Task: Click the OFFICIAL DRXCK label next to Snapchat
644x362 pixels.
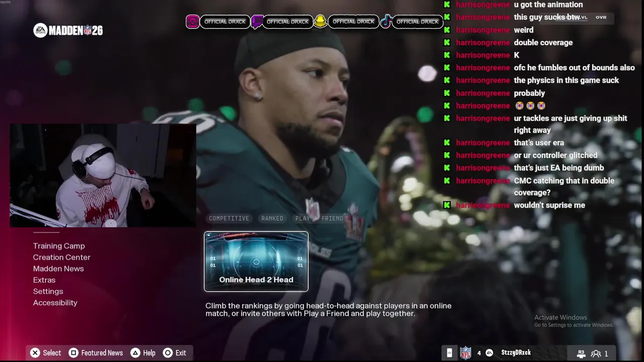Action: tap(353, 22)
